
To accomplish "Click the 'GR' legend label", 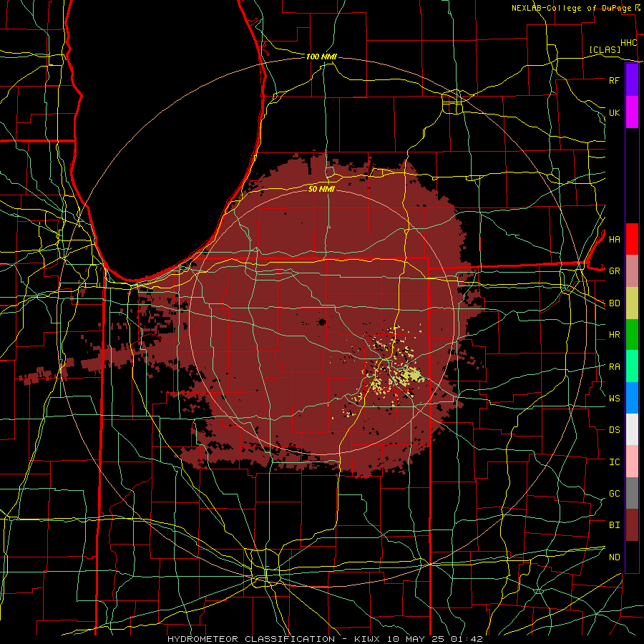I will point(614,271).
